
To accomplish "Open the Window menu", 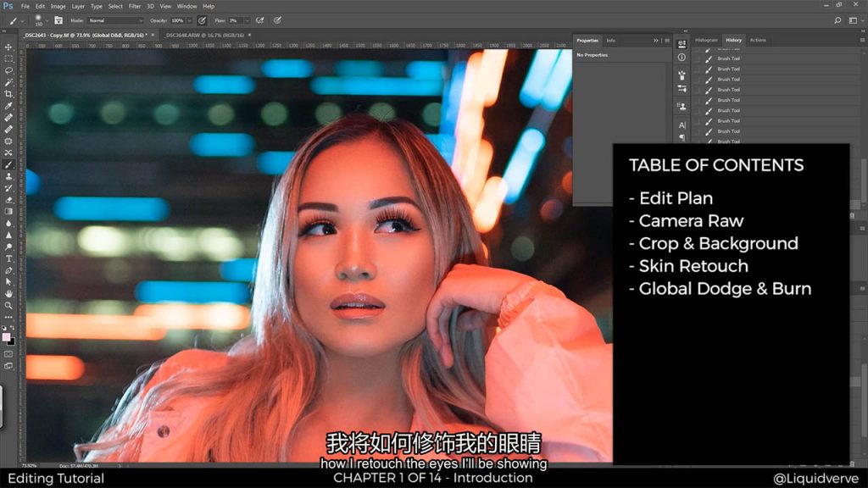I will (x=186, y=6).
